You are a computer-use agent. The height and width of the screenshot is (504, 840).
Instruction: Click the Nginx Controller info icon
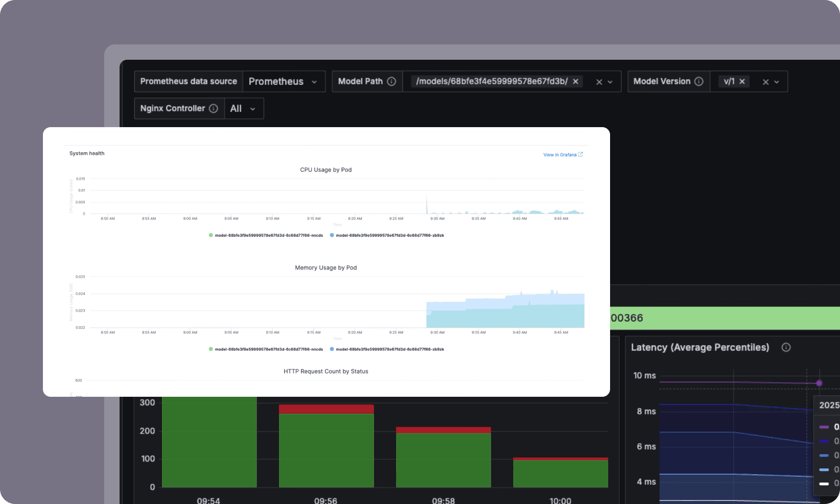pyautogui.click(x=214, y=108)
